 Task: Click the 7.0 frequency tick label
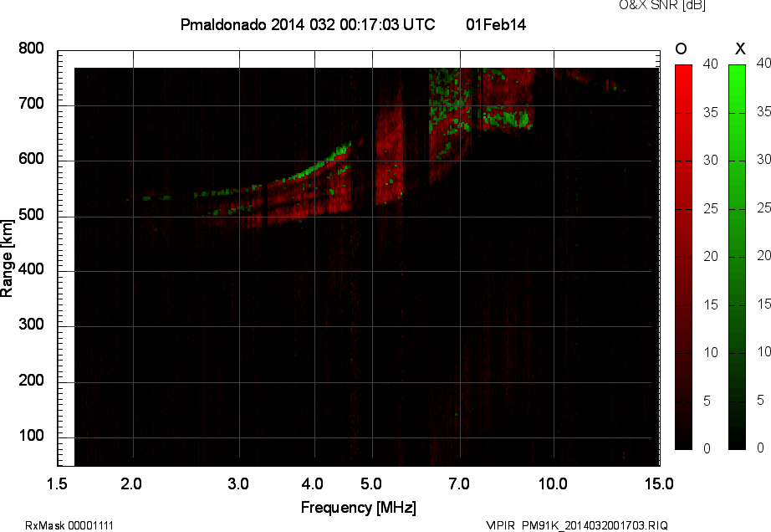[x=459, y=483]
